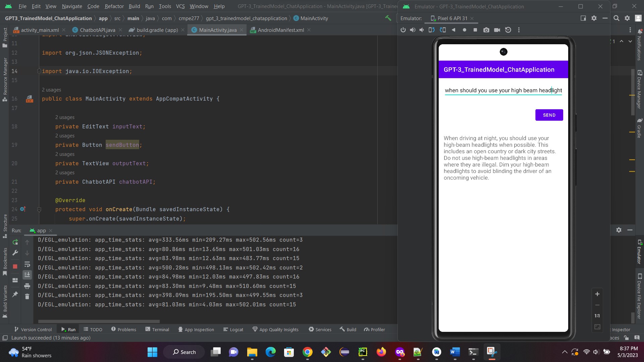Reset emulator zoom with the 1:1 button
This screenshot has width=644, height=362.
(x=597, y=315)
